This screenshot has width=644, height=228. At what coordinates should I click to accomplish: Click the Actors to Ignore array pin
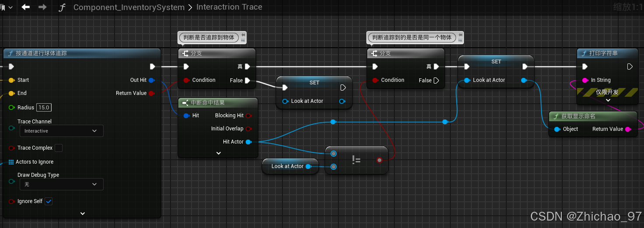click(11, 162)
